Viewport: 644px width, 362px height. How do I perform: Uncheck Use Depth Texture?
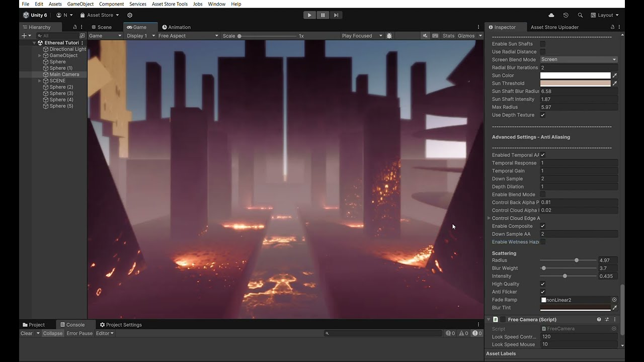click(x=543, y=115)
